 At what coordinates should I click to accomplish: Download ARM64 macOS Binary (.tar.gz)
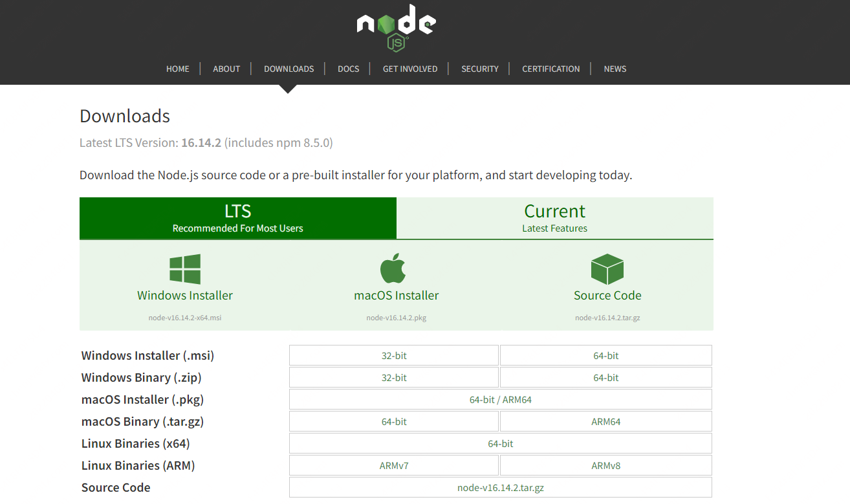pos(605,422)
